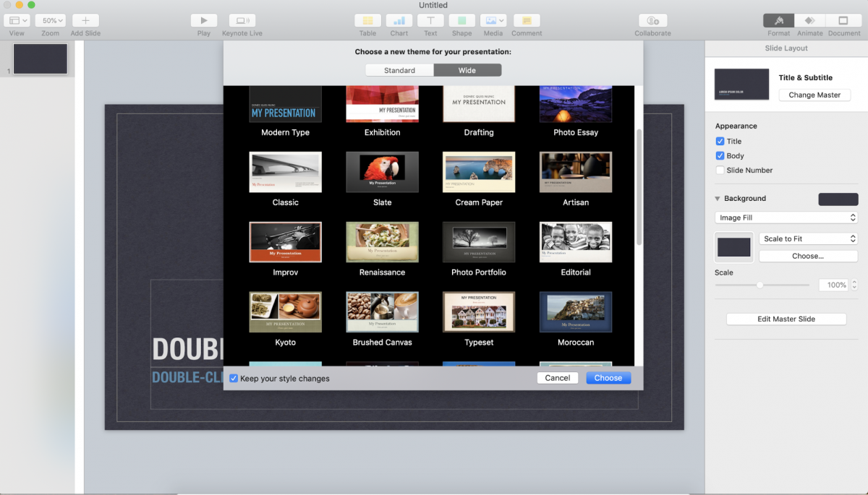Uncheck the Title appearance checkbox
This screenshot has height=495, width=868.
(x=720, y=142)
